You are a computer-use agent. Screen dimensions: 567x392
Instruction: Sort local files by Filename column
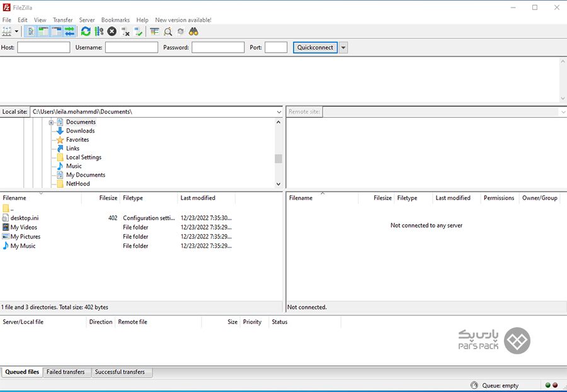(41, 198)
